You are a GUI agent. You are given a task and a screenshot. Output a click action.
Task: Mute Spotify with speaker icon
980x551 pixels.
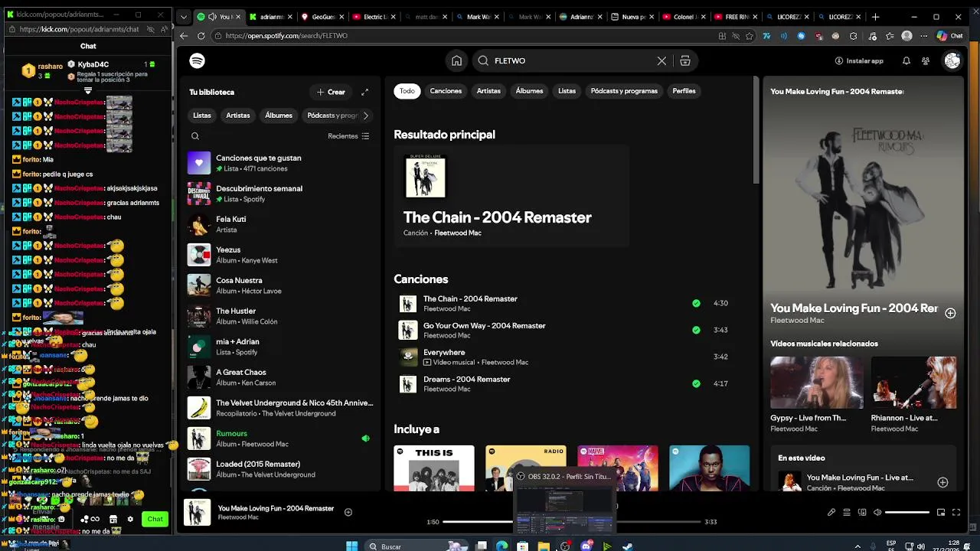(x=877, y=513)
